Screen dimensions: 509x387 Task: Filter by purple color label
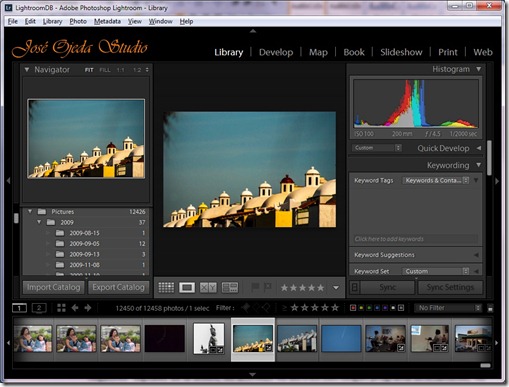click(385, 308)
